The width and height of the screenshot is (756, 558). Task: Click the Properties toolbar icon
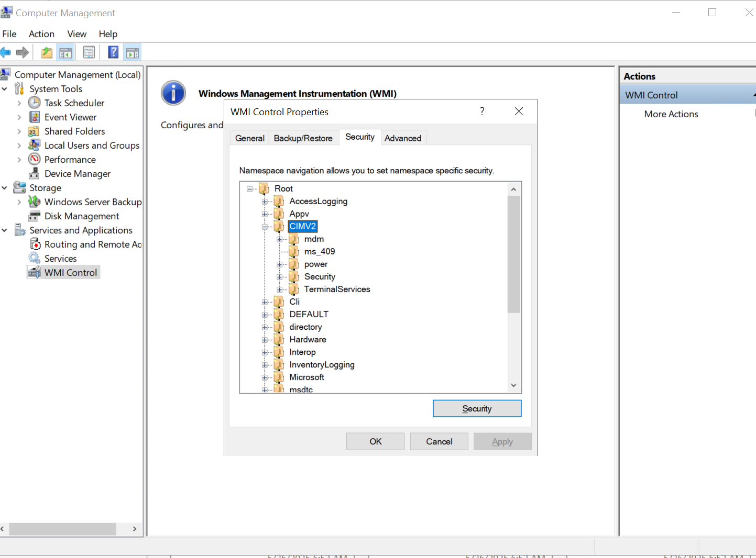(89, 52)
